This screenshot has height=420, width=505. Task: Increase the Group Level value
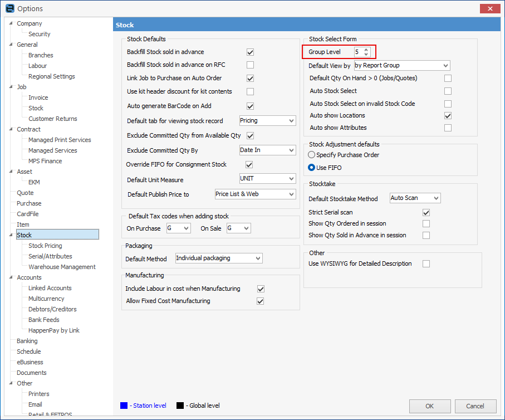click(x=366, y=50)
